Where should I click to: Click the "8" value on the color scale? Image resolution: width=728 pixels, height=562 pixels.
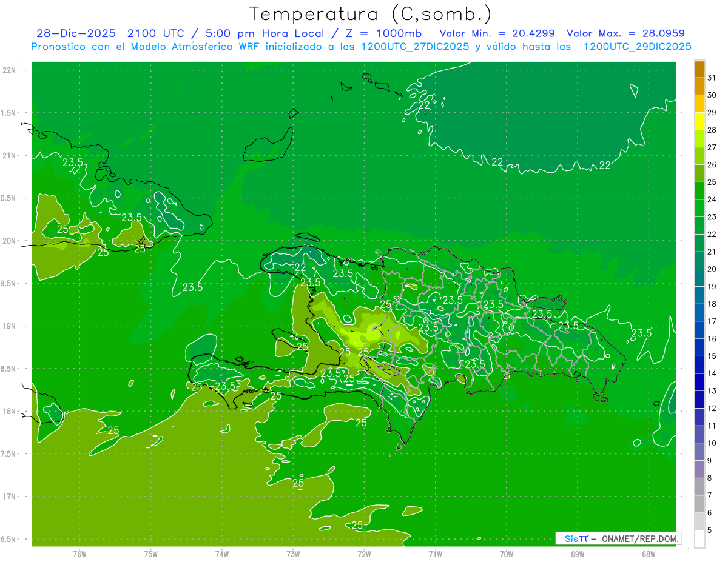tap(710, 478)
